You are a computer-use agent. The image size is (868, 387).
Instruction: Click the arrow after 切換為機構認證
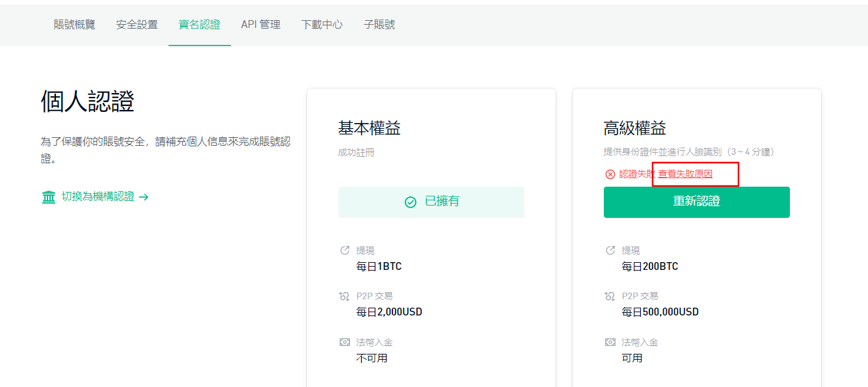click(x=144, y=197)
